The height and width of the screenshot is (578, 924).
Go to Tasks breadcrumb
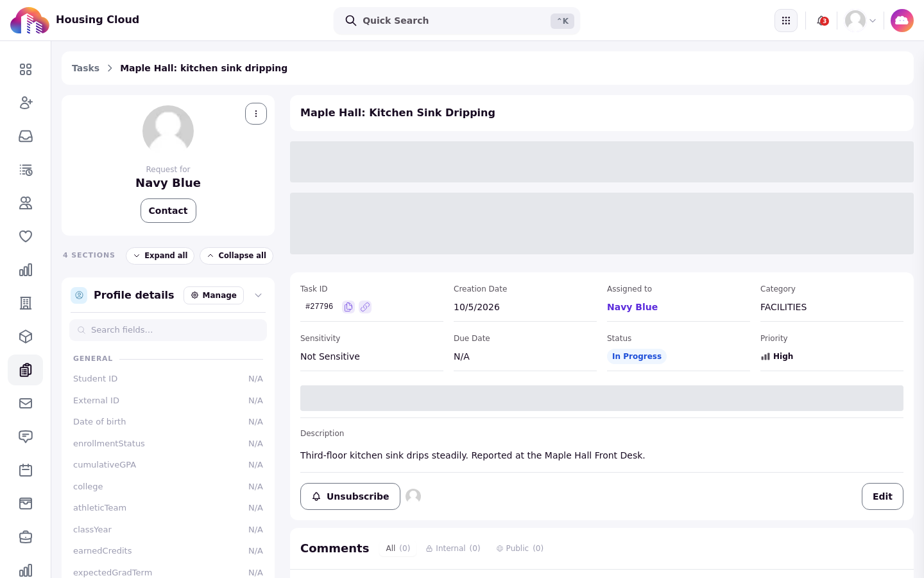(x=85, y=68)
